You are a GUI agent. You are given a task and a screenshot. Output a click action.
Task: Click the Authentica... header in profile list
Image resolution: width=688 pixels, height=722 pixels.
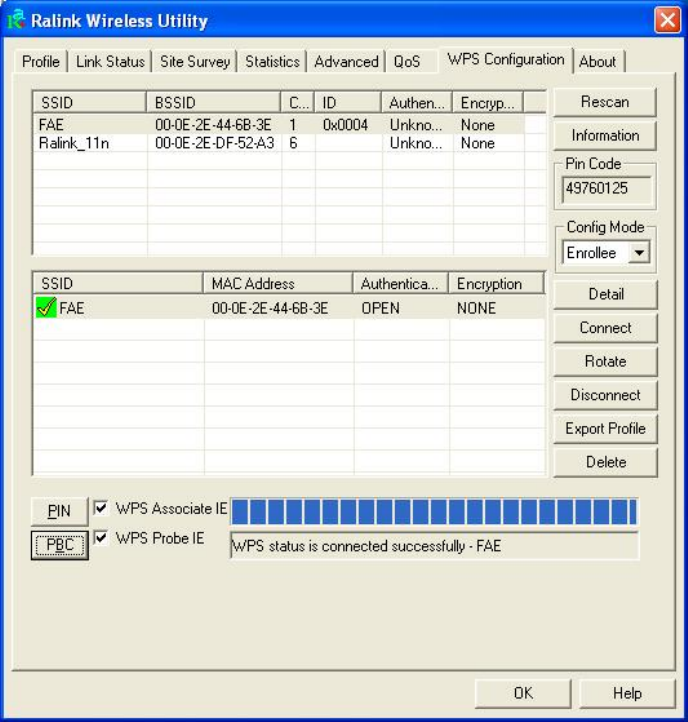coord(400,283)
